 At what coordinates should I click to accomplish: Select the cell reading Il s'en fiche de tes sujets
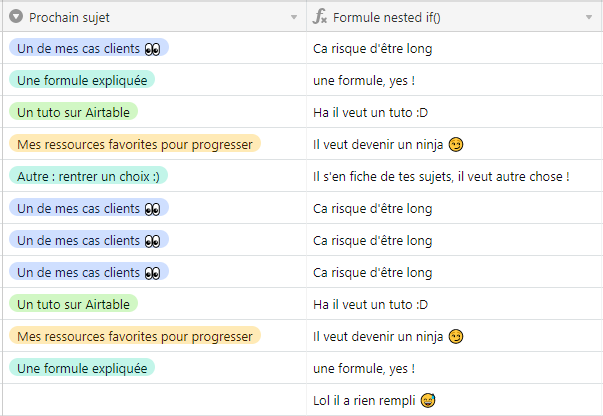[x=441, y=176]
